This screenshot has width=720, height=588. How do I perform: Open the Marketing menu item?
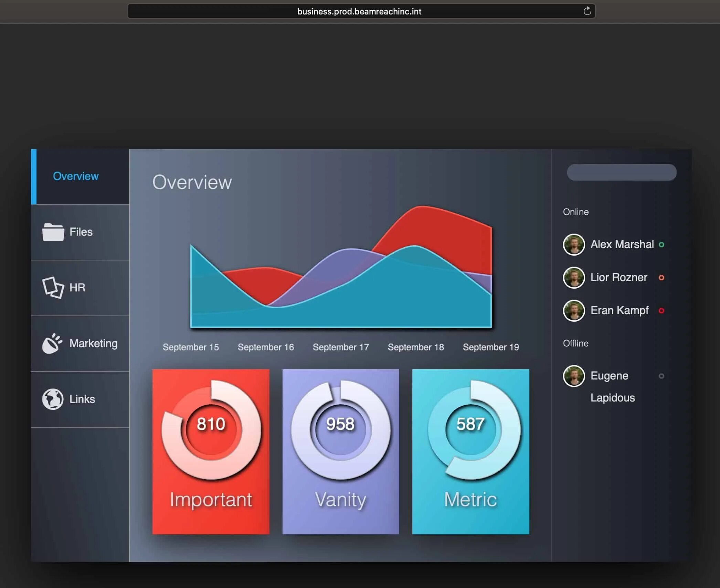coord(93,343)
